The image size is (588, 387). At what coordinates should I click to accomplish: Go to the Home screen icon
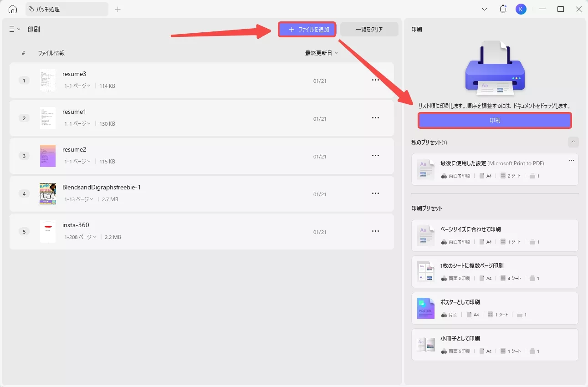point(13,9)
